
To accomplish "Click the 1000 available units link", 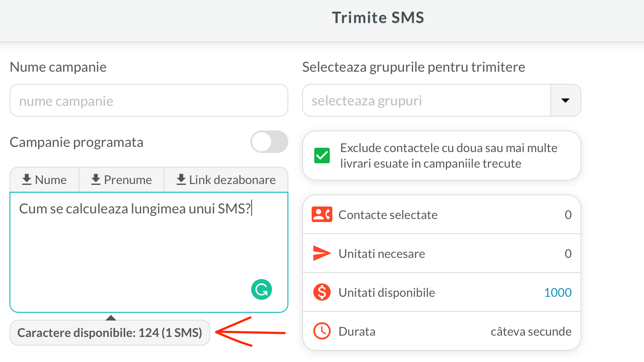I will pyautogui.click(x=558, y=292).
